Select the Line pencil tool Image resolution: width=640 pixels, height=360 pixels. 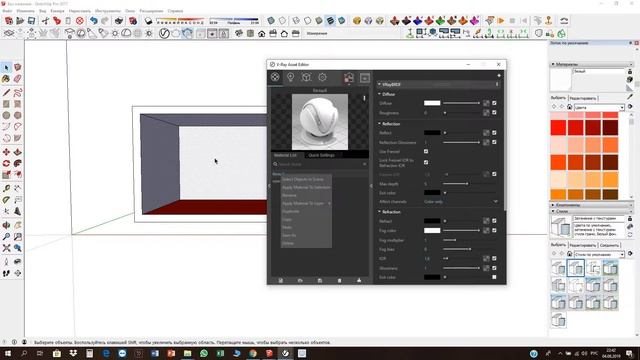(x=6, y=93)
